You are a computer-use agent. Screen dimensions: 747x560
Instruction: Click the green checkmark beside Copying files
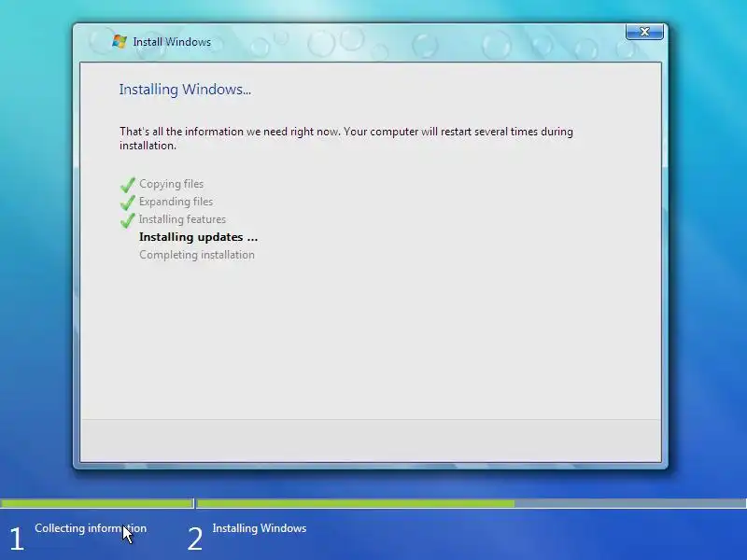point(128,184)
